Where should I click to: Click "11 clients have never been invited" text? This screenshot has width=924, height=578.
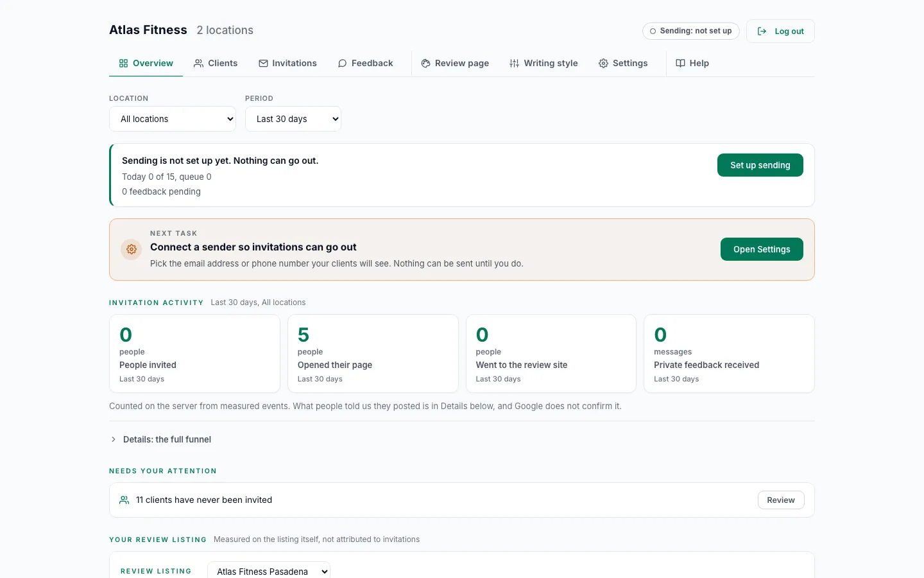click(204, 500)
